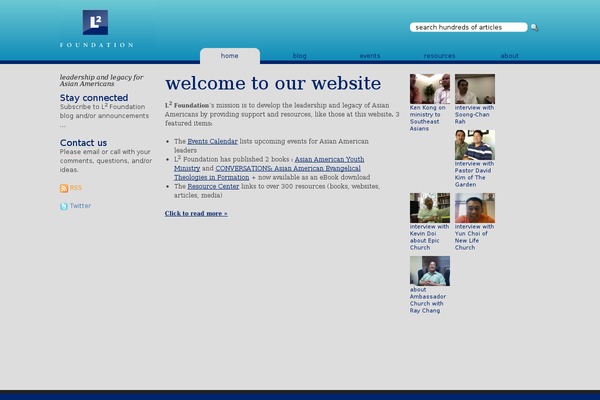Open the about tab
The image size is (600, 400).
510,56
